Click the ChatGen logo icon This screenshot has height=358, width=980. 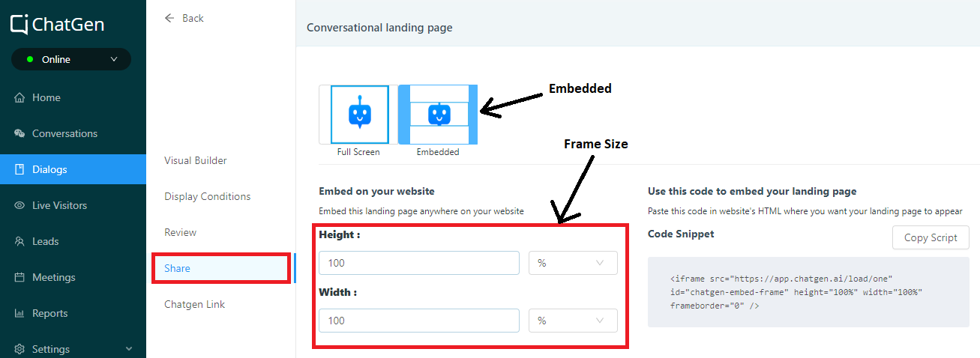[x=20, y=25]
